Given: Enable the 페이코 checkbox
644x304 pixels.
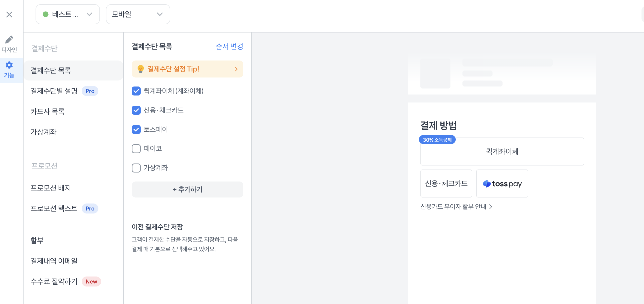Looking at the screenshot, I should point(136,149).
